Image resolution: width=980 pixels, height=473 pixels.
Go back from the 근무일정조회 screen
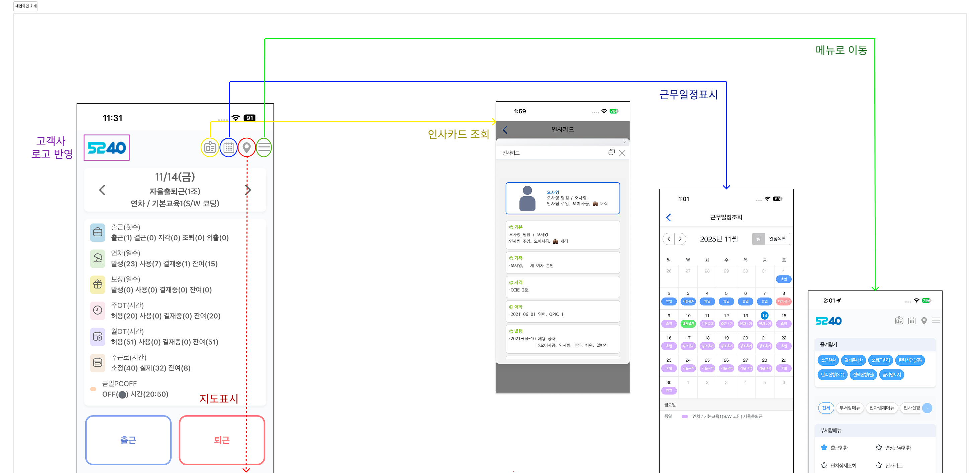click(x=669, y=218)
